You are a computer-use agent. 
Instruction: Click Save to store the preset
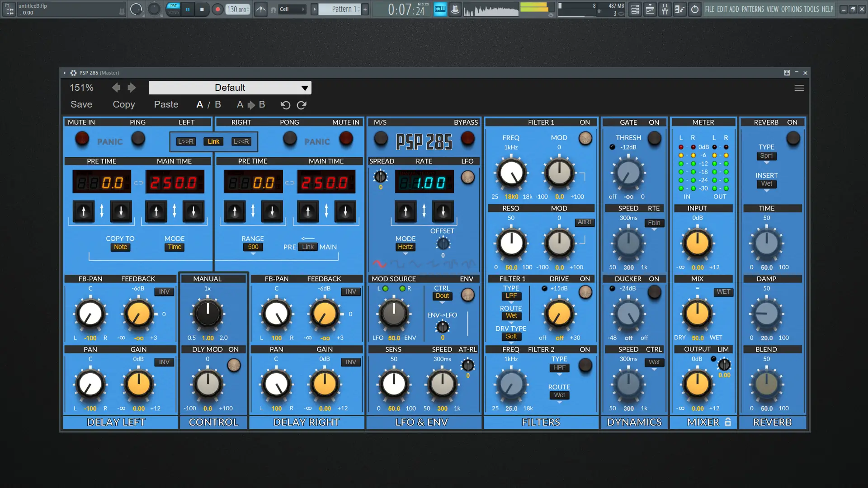(81, 104)
